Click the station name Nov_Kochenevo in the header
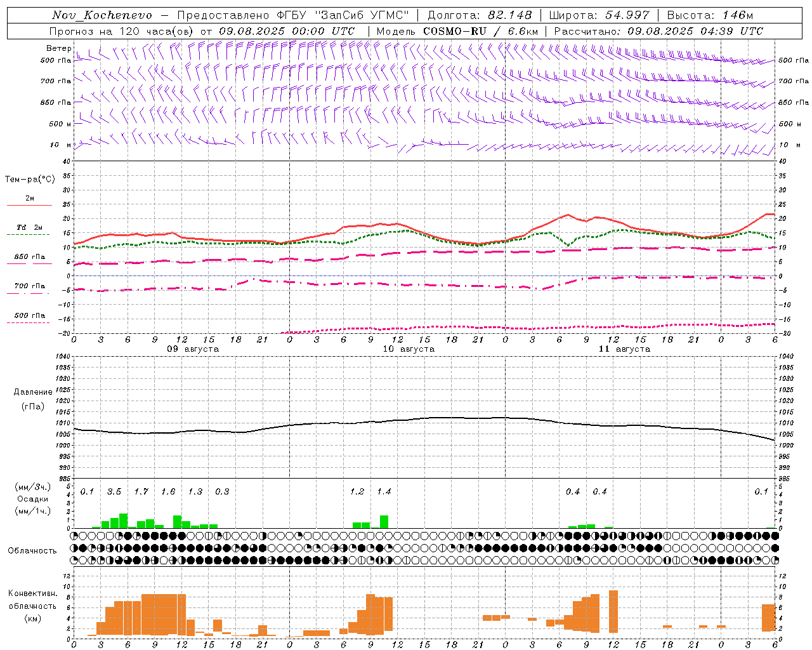812x650 pixels. tap(102, 15)
